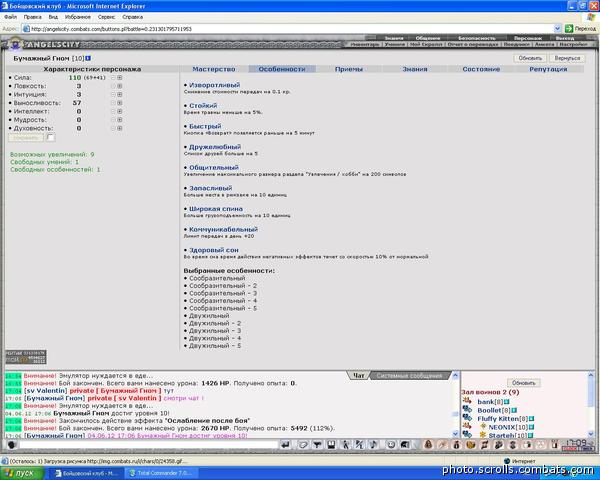Click the top Обновить button

[530, 58]
